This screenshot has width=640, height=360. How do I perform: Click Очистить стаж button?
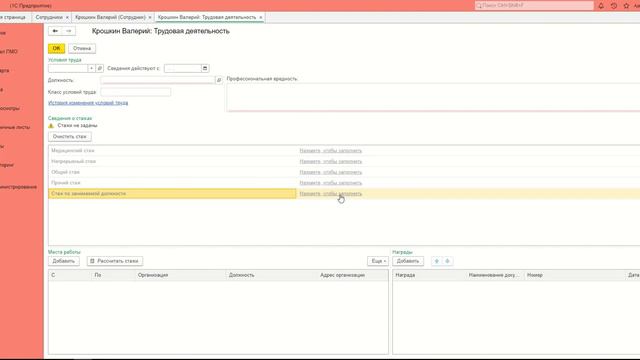(69, 136)
